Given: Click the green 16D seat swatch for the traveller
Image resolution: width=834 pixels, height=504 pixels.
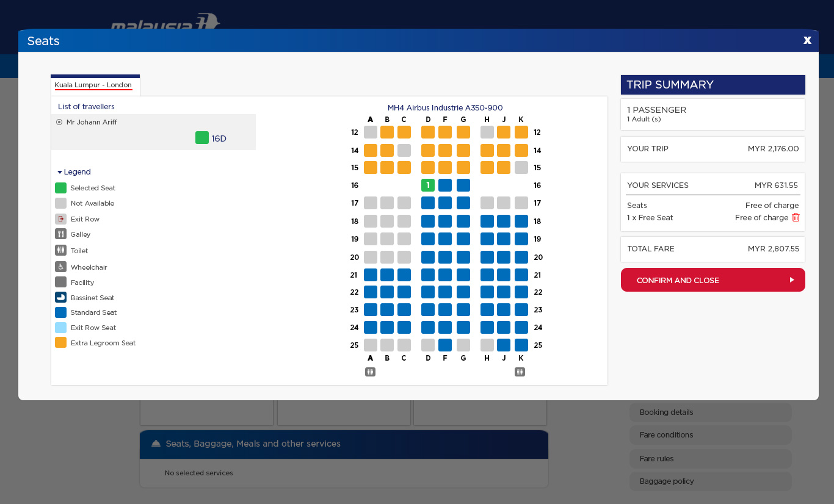Looking at the screenshot, I should (x=202, y=138).
